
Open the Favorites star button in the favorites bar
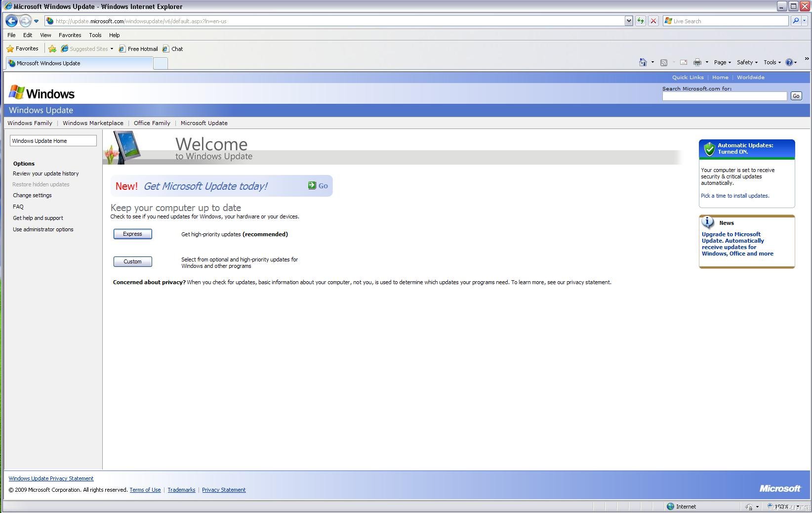coord(23,48)
